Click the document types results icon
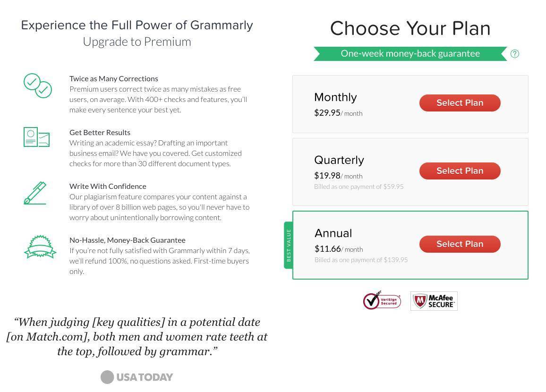Image resolution: width=546 pixels, height=392 pixels. point(36,137)
